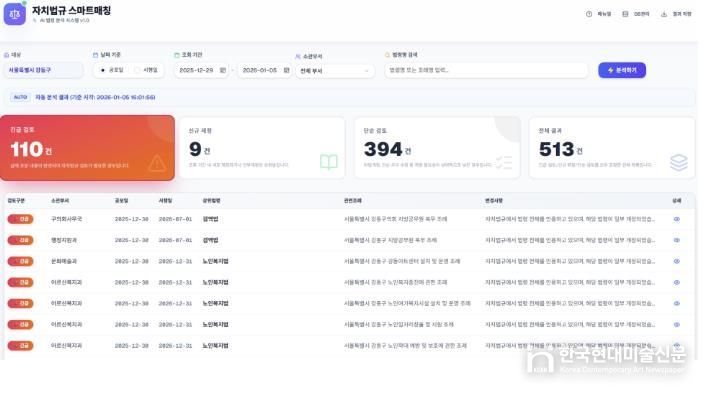
Task: Click the 자치법규 스마트매칭 title text
Action: (x=71, y=10)
